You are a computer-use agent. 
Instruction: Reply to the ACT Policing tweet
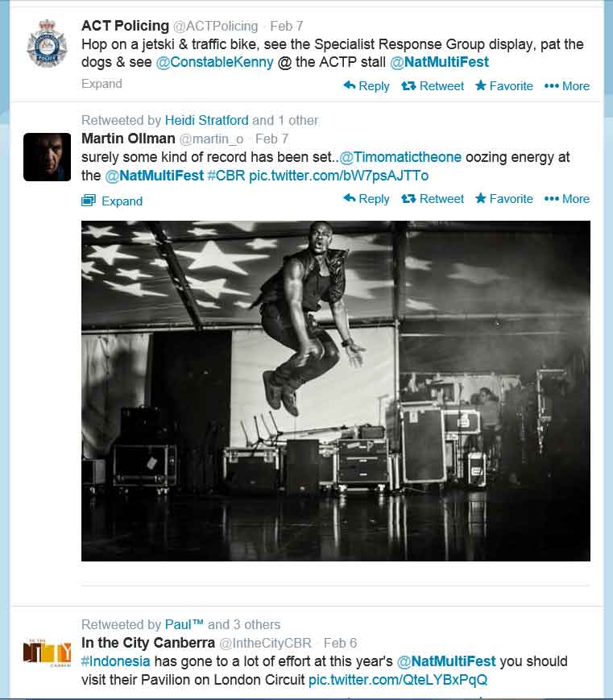[x=366, y=85]
